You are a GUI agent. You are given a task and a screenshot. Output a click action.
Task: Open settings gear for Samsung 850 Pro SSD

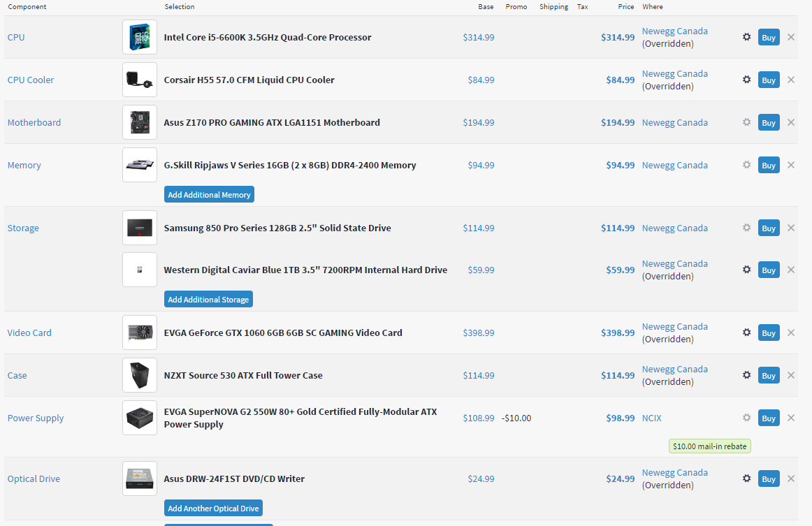pos(746,227)
